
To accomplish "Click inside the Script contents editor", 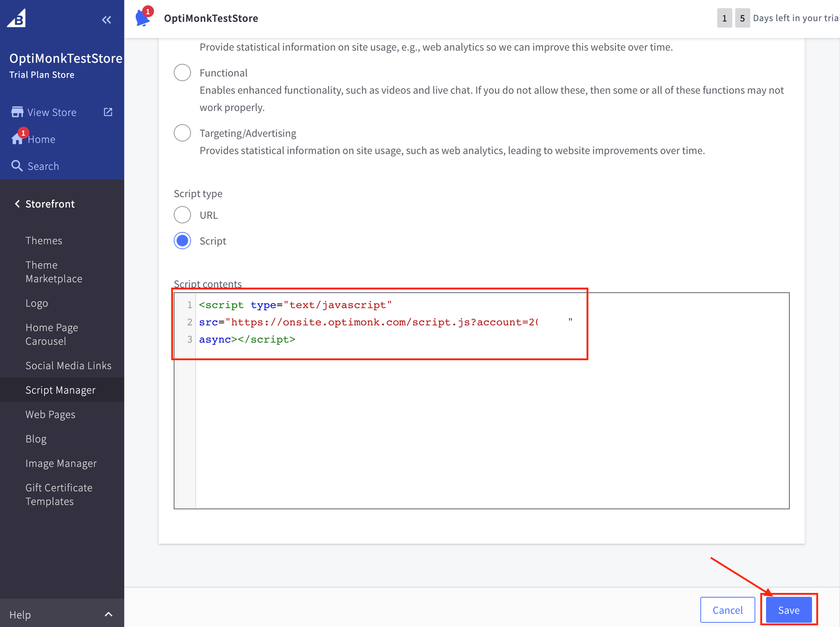I will pyautogui.click(x=481, y=400).
